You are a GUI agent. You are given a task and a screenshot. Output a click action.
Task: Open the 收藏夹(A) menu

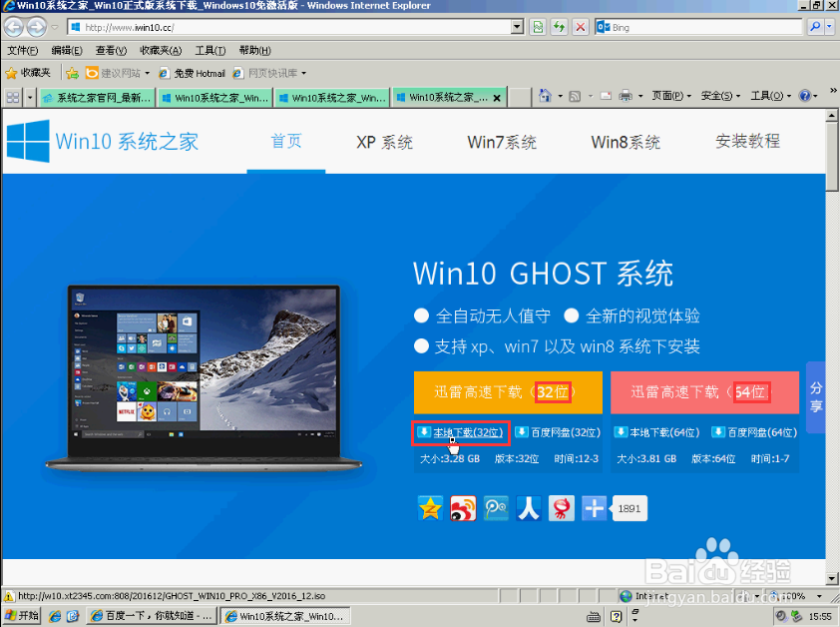click(161, 50)
